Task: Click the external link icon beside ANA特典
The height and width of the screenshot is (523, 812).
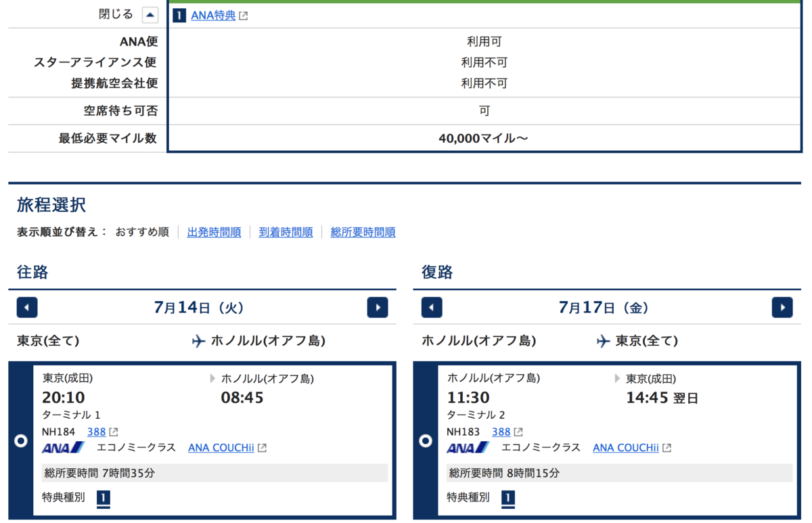Action: pyautogui.click(x=244, y=16)
